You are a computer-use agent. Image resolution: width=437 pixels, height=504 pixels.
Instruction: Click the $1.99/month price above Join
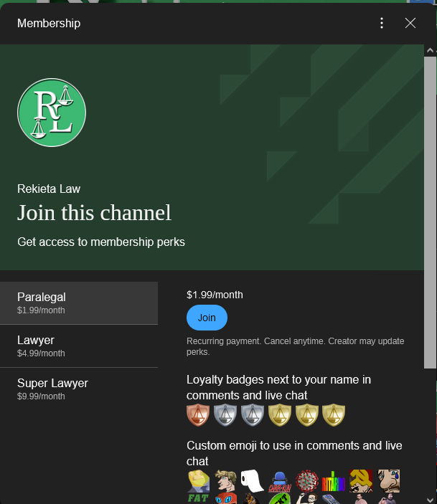(215, 295)
